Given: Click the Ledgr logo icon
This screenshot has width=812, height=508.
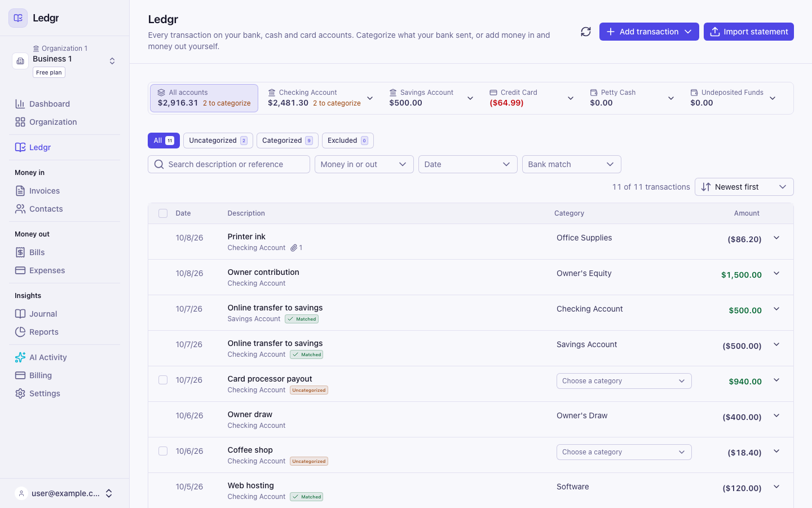Looking at the screenshot, I should (x=18, y=18).
